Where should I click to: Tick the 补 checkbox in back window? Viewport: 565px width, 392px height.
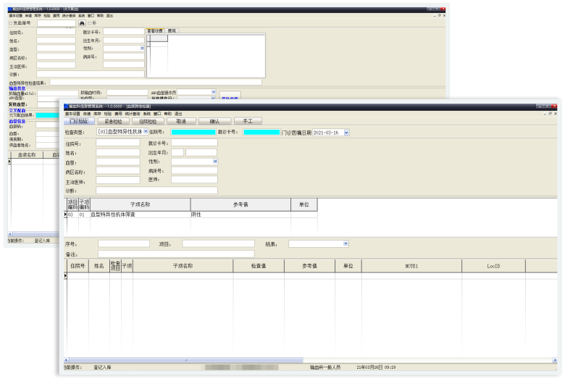90,23
